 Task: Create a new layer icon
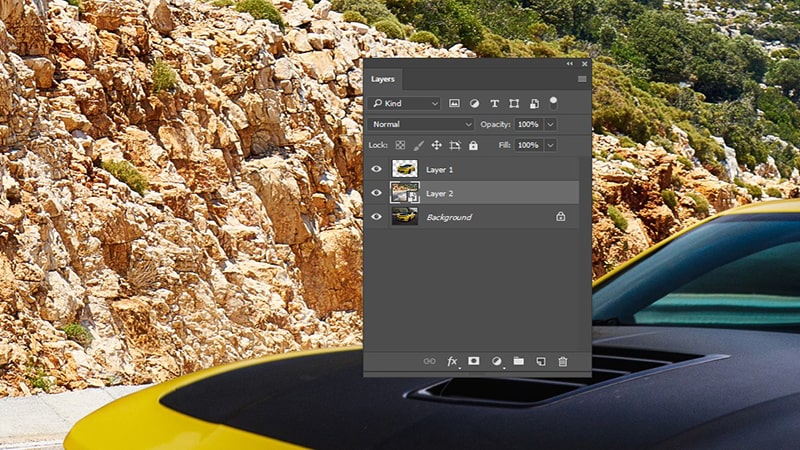[x=541, y=361]
